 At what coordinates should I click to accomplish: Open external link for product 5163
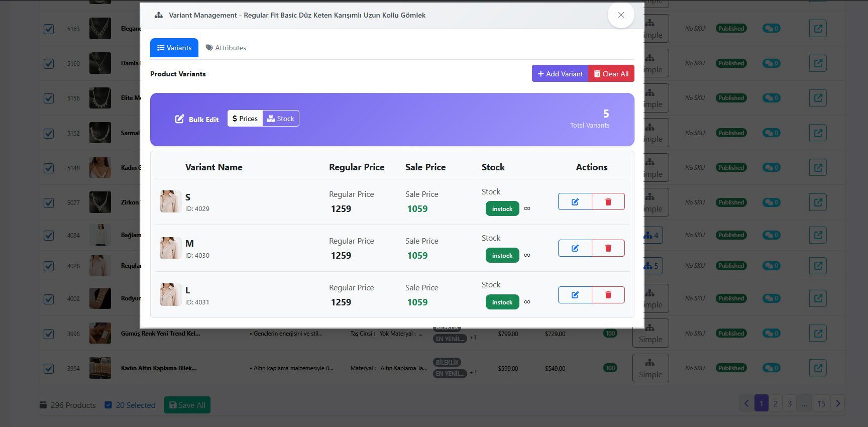[x=818, y=29]
